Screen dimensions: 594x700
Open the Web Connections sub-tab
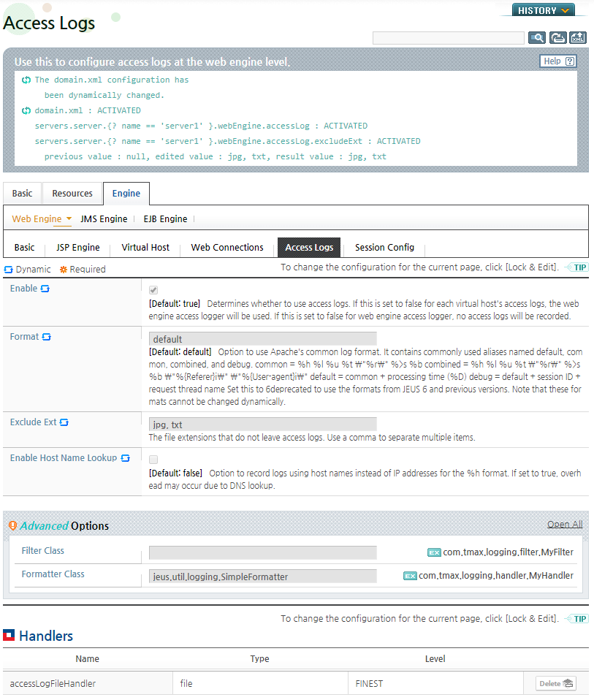227,248
